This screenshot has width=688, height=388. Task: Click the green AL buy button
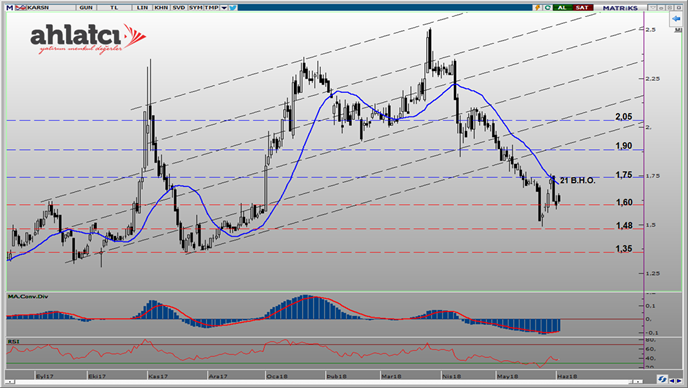click(x=562, y=8)
